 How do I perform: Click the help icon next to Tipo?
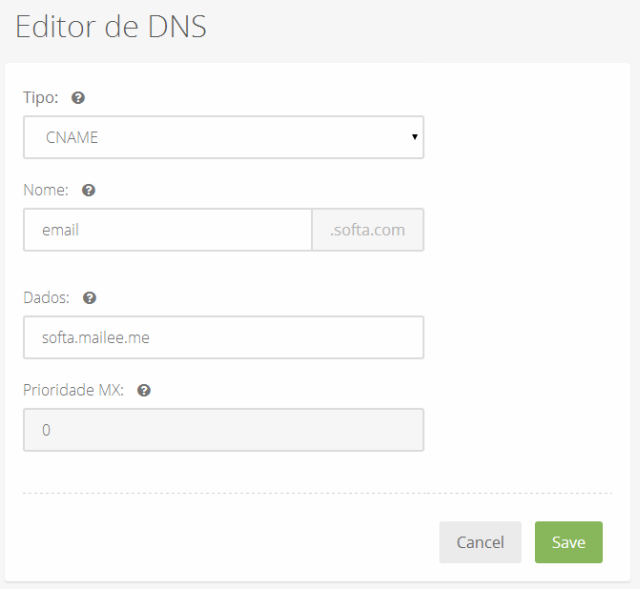[x=78, y=98]
